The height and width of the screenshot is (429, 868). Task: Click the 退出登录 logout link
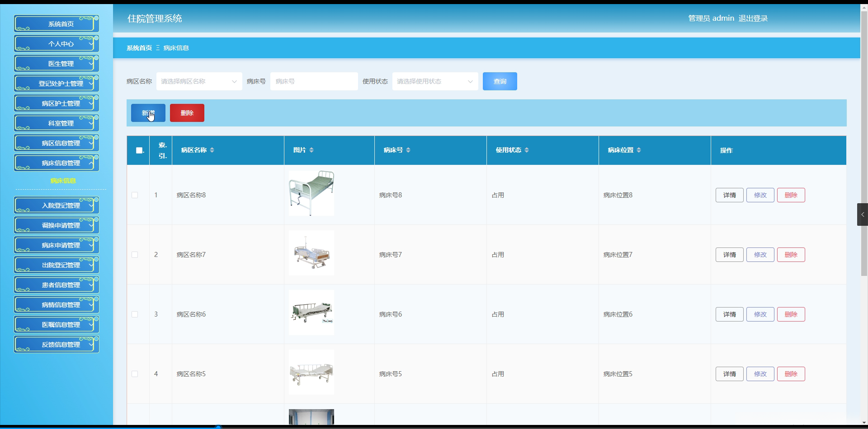(x=753, y=19)
